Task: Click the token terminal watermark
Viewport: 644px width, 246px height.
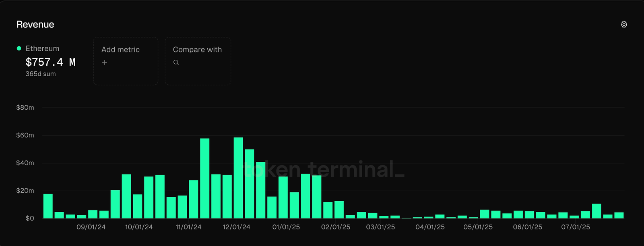Action: pyautogui.click(x=324, y=169)
